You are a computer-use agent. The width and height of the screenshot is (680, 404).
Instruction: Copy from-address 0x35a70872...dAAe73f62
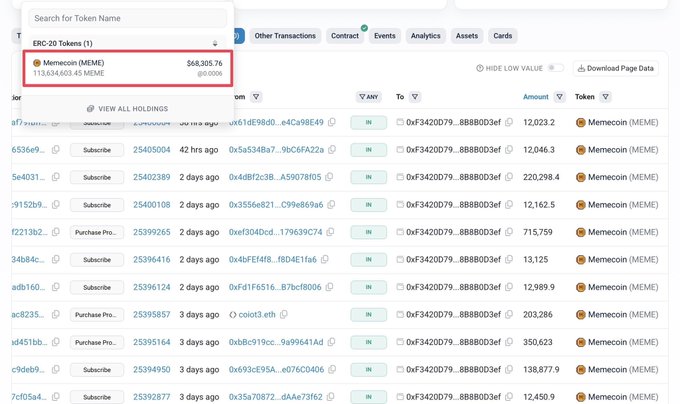[330, 397]
